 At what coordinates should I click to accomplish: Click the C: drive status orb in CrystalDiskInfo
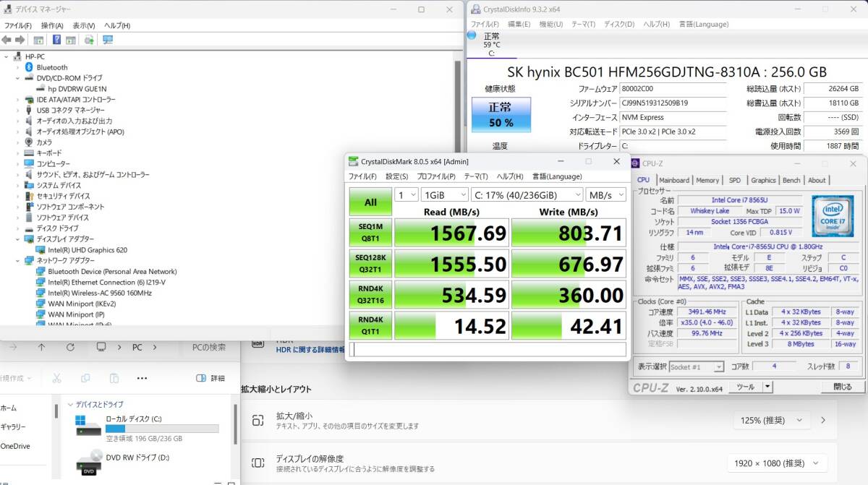point(472,35)
